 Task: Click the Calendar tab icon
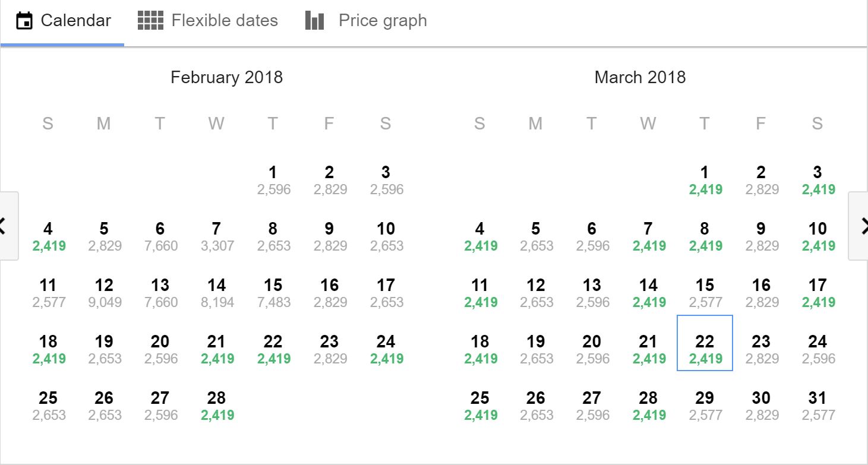click(x=24, y=21)
